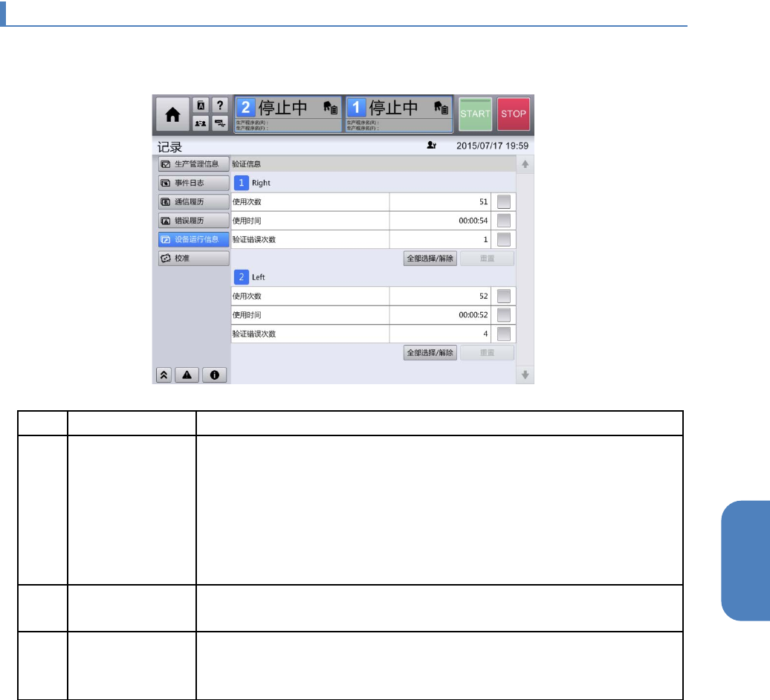Select unit 2 停止中 status panel
This screenshot has width=770, height=700.
point(288,114)
